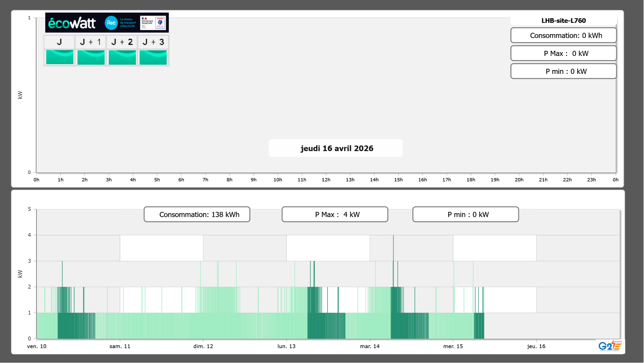This screenshot has height=363, width=644.
Task: Click the Consommation: 0 kWh box
Action: [563, 35]
